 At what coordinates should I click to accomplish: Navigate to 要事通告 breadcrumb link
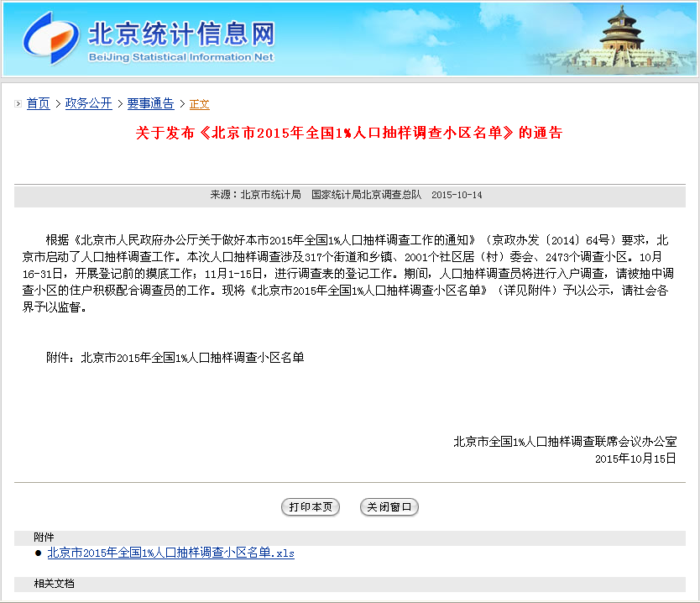pyautogui.click(x=150, y=103)
